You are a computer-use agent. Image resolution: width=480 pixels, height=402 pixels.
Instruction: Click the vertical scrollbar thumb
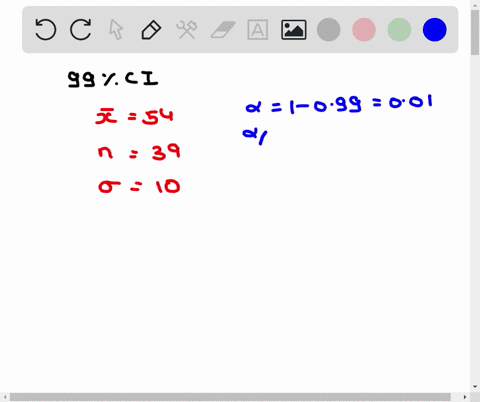(x=475, y=33)
